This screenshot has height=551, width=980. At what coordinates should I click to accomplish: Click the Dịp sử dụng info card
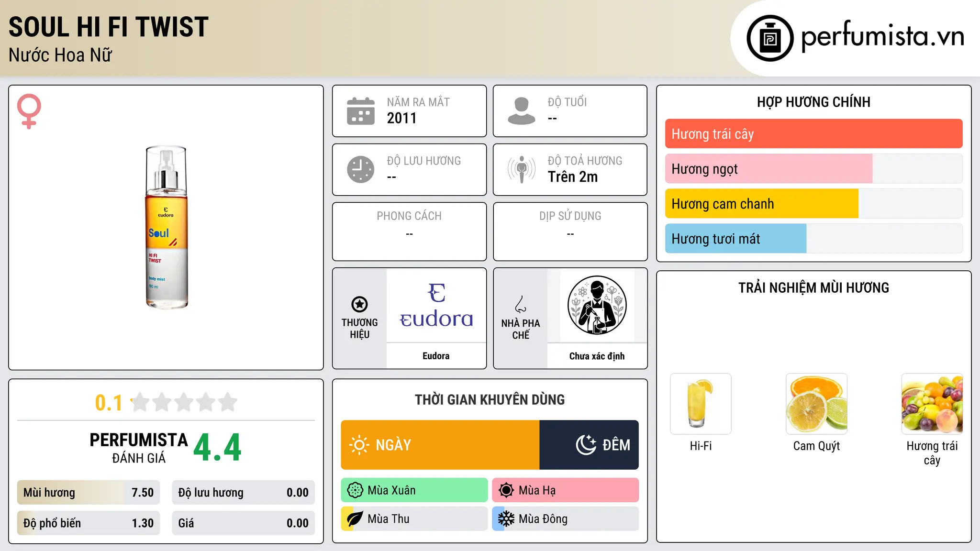[570, 231]
